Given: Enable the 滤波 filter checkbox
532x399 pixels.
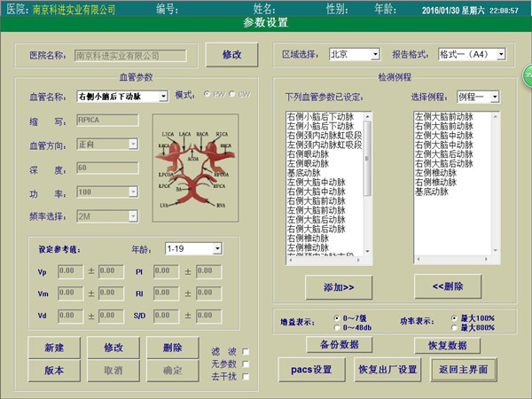Looking at the screenshot, I should pyautogui.click(x=246, y=351).
